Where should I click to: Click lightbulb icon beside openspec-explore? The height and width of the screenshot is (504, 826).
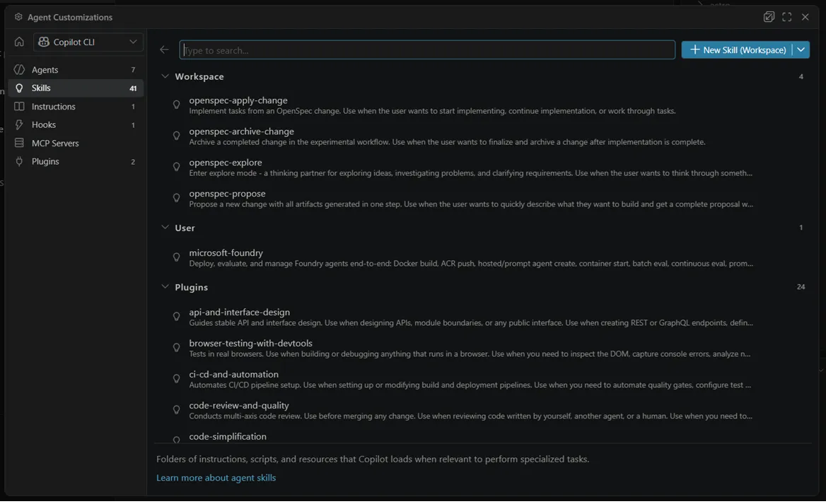pyautogui.click(x=177, y=167)
